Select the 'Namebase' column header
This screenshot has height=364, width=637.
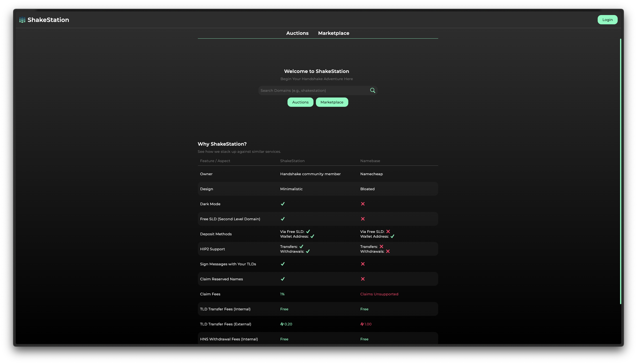(370, 161)
